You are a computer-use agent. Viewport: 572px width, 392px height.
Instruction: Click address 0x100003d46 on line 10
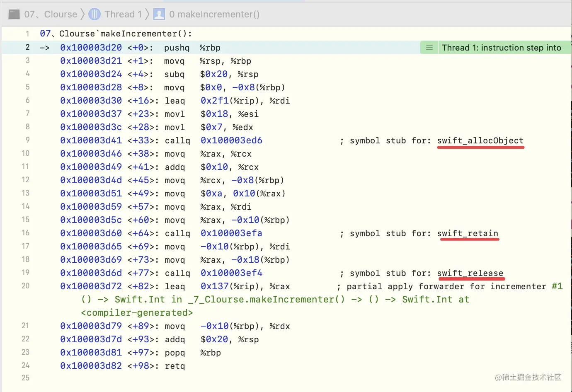(x=91, y=154)
